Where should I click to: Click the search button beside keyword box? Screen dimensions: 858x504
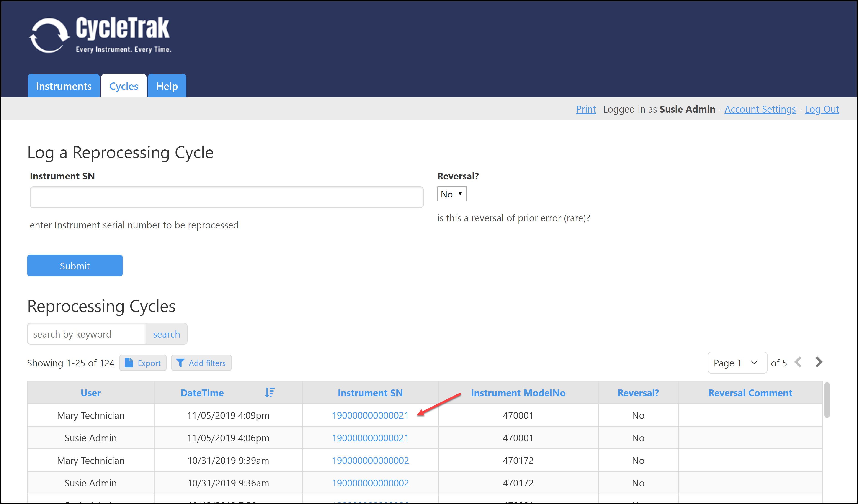pyautogui.click(x=166, y=334)
